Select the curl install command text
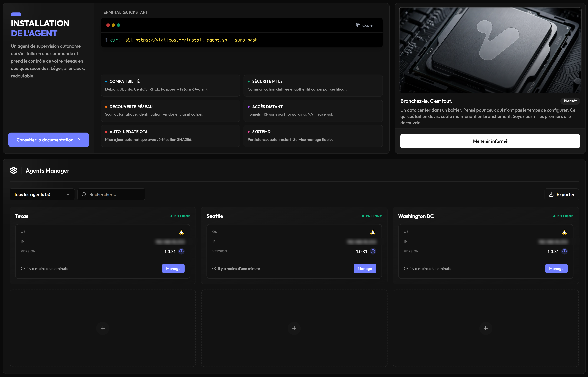This screenshot has width=588, height=377. (184, 40)
